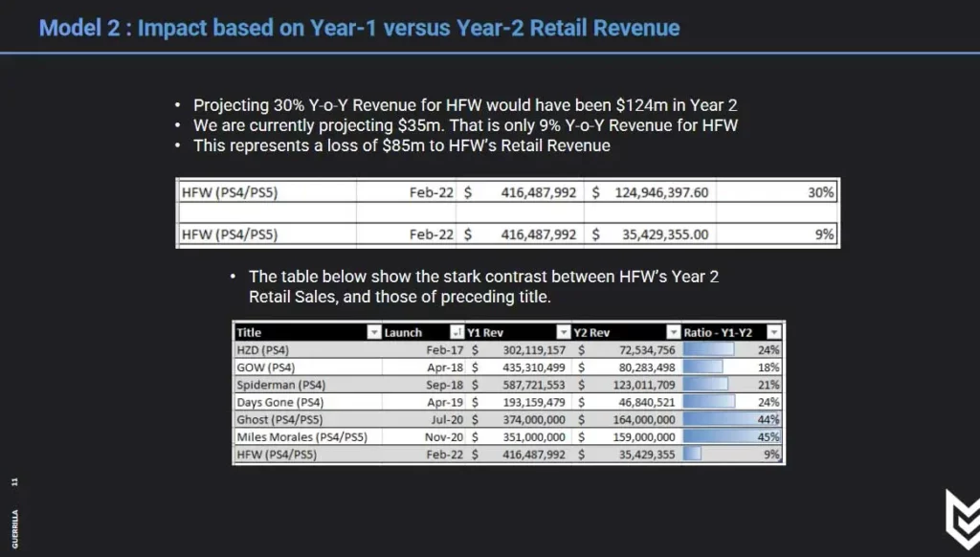The width and height of the screenshot is (980, 557).
Task: Expand the Y2 Rev column filter
Action: [673, 332]
